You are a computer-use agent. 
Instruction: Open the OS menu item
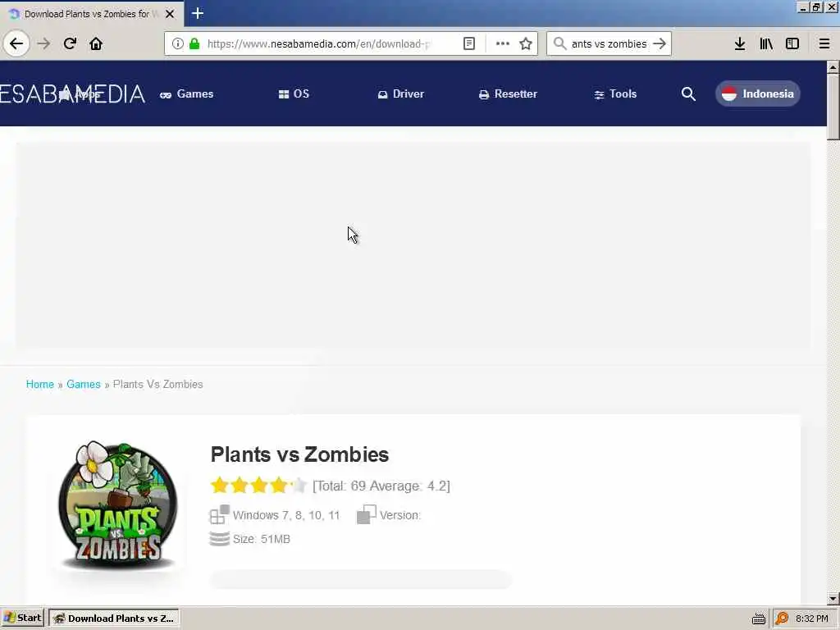(294, 94)
